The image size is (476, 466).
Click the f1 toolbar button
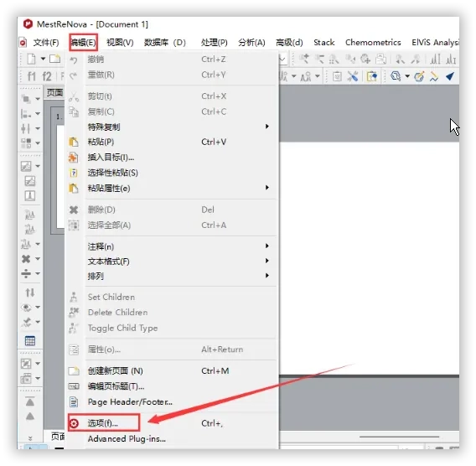(x=31, y=76)
